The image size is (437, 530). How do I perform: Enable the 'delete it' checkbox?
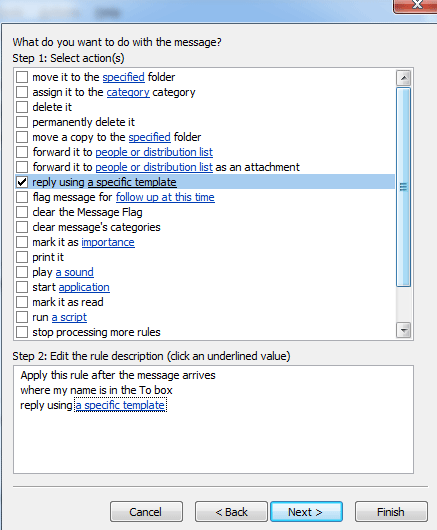click(22, 107)
